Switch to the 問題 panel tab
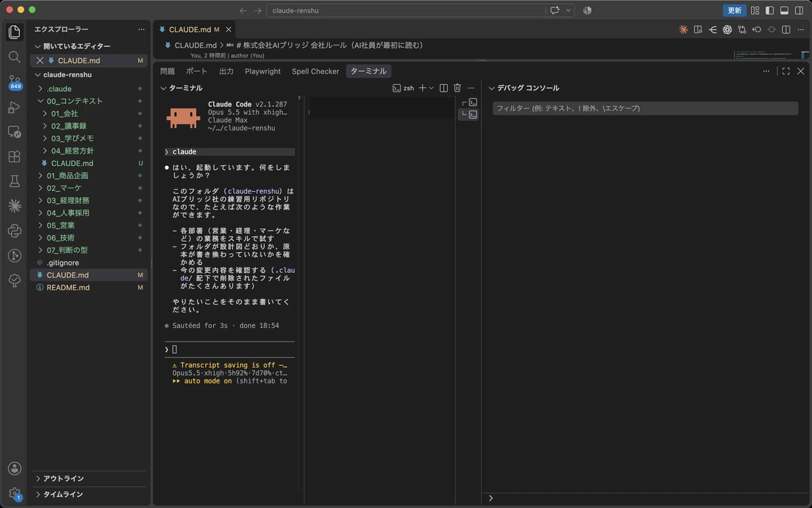This screenshot has height=508, width=812. (x=167, y=71)
